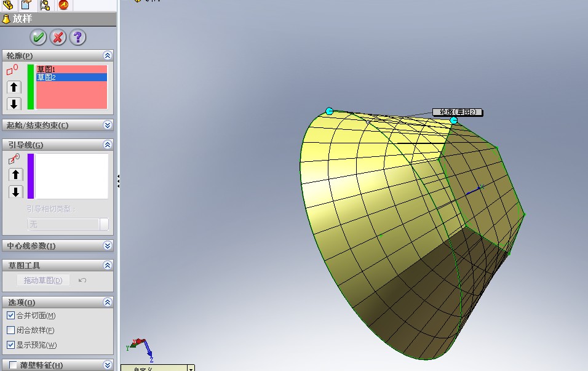
Task: Open the DimXpert manager tab
Action: click(x=64, y=5)
